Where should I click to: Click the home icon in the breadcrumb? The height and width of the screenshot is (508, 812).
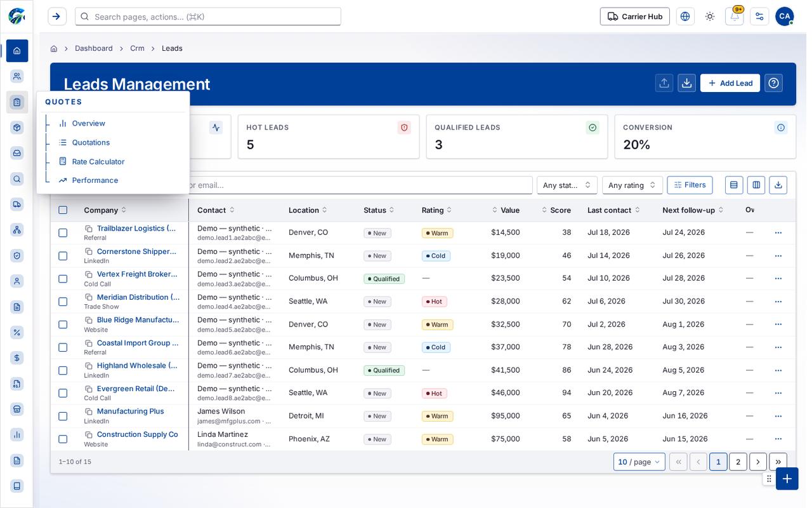tap(54, 48)
